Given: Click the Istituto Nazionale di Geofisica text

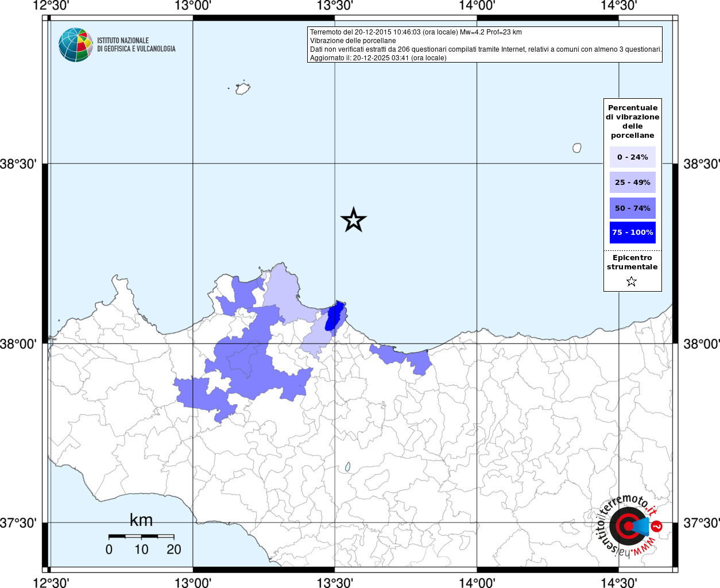Looking at the screenshot, I should pyautogui.click(x=136, y=45).
